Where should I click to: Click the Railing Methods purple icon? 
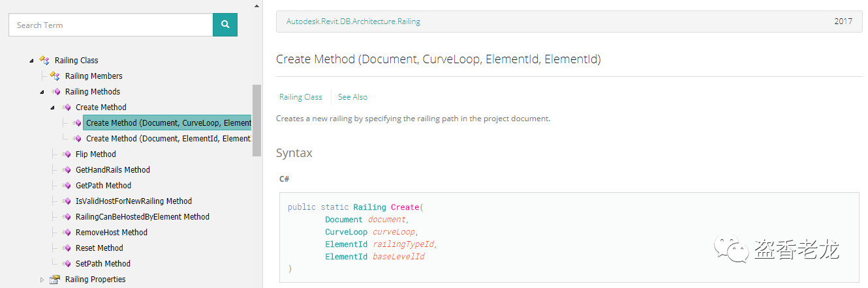point(55,92)
